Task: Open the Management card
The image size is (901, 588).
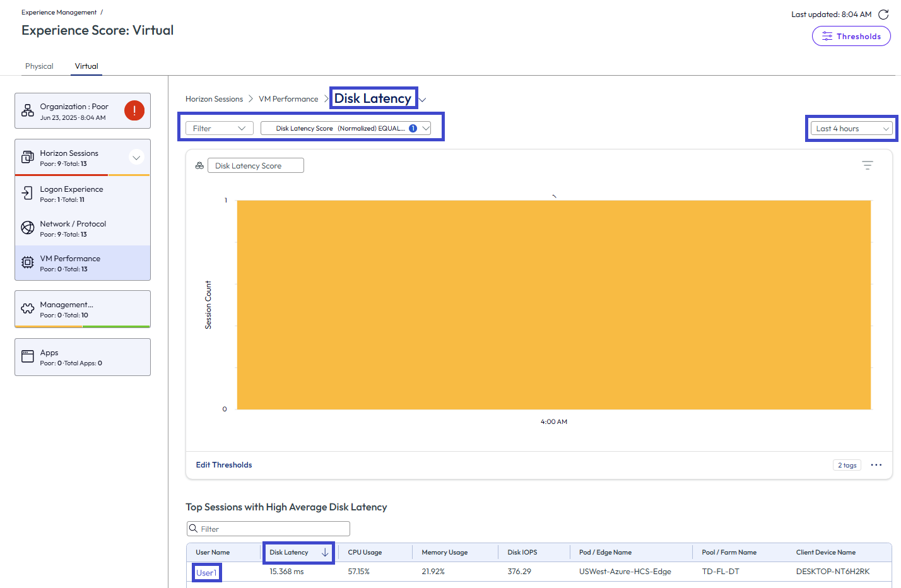Action: pos(83,309)
